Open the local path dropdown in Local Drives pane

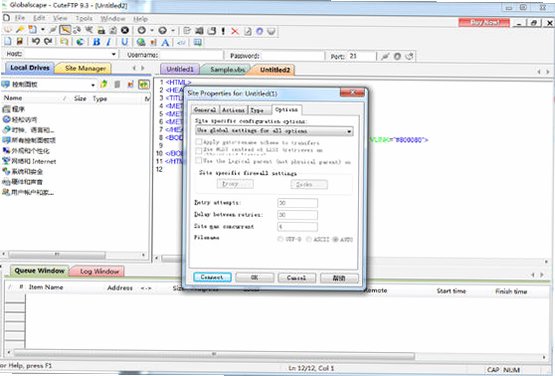click(x=93, y=85)
